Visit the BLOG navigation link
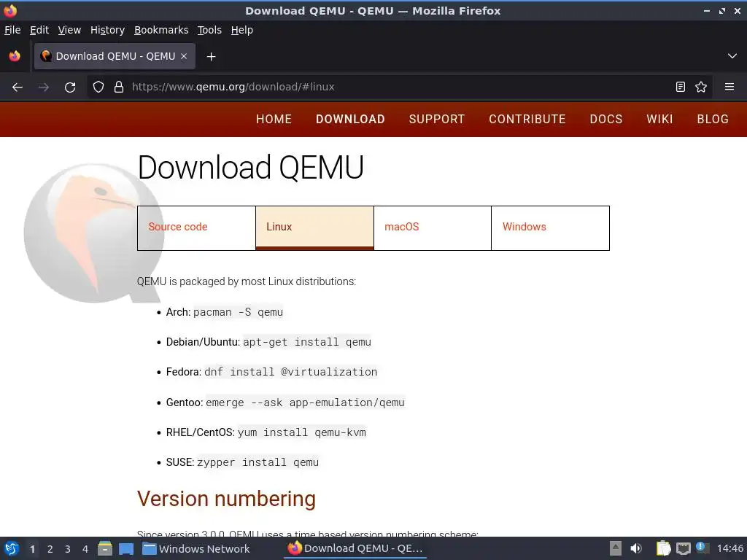The height and width of the screenshot is (560, 747). (713, 119)
